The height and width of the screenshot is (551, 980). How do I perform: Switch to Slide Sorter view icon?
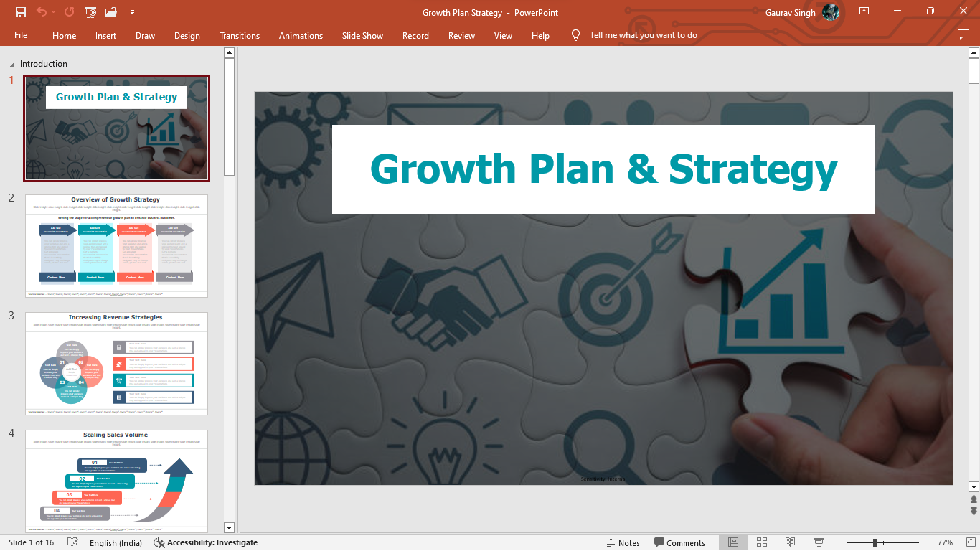[762, 542]
